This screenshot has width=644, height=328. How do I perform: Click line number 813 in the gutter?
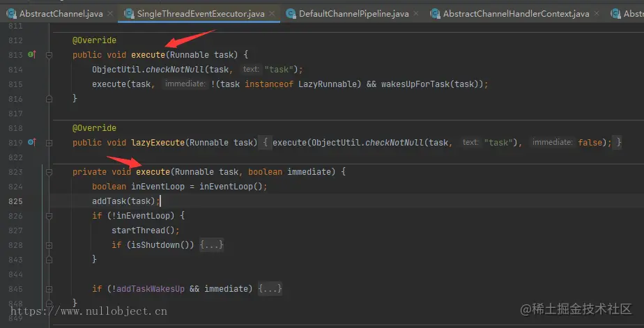click(x=15, y=54)
